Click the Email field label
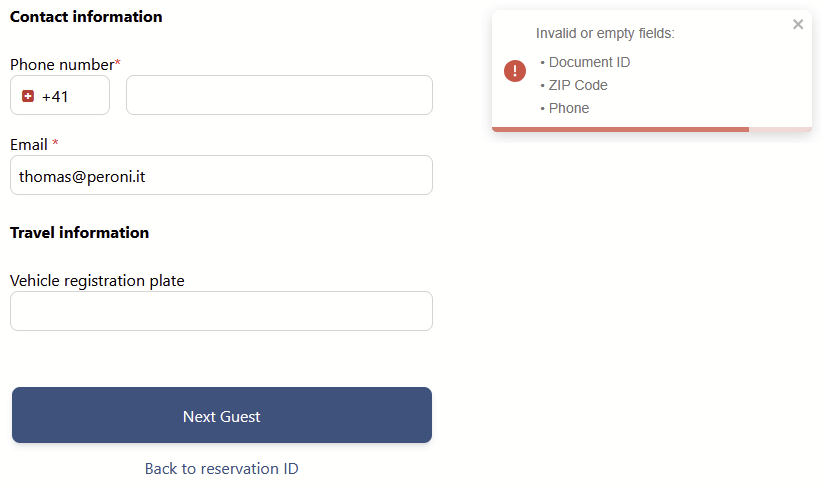The image size is (825, 487). pyautogui.click(x=28, y=145)
